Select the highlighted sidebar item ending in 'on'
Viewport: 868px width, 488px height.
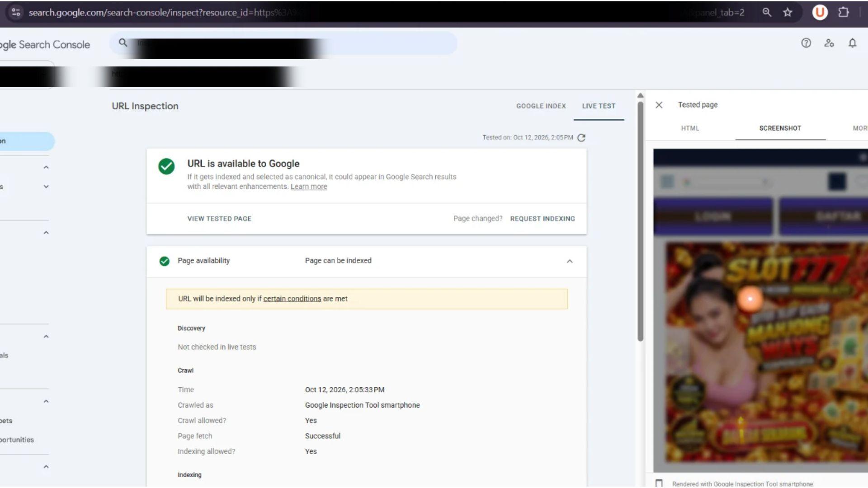(x=27, y=141)
